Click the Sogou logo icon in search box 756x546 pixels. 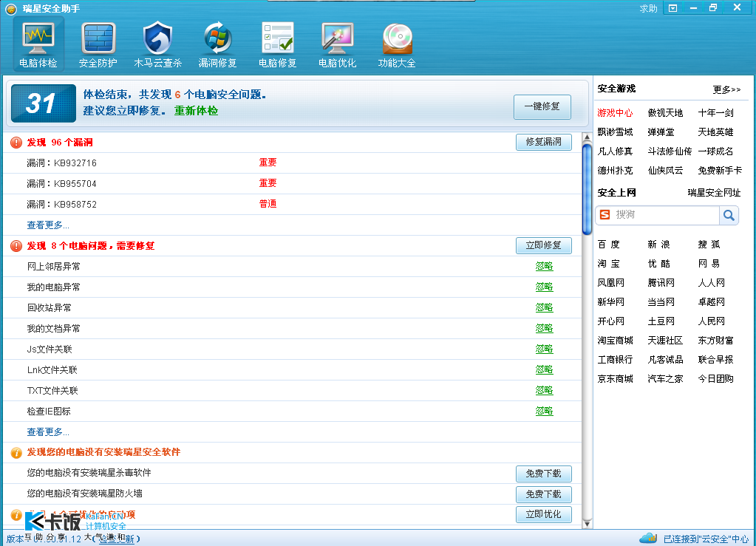pos(605,215)
